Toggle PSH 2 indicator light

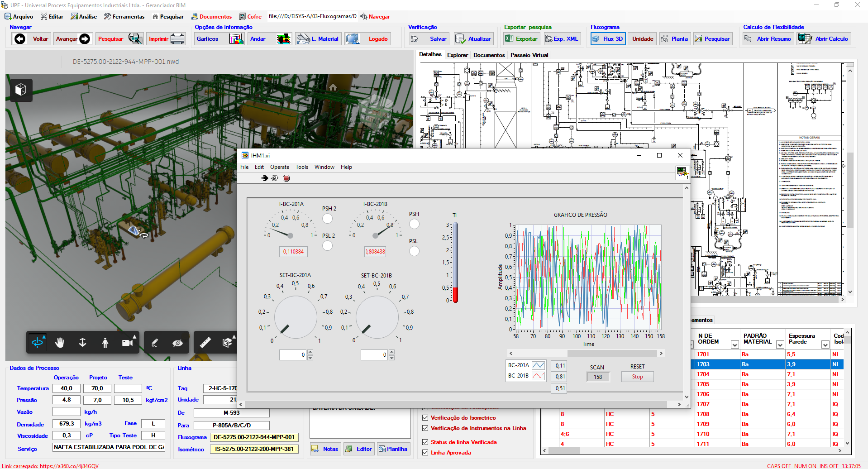327,219
